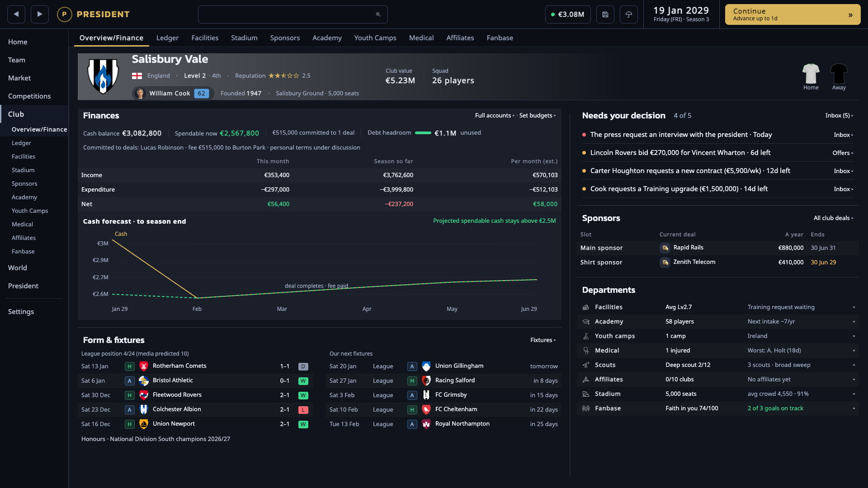This screenshot has width=868, height=488.
Task: Click William Cook's portrait
Action: [140, 94]
